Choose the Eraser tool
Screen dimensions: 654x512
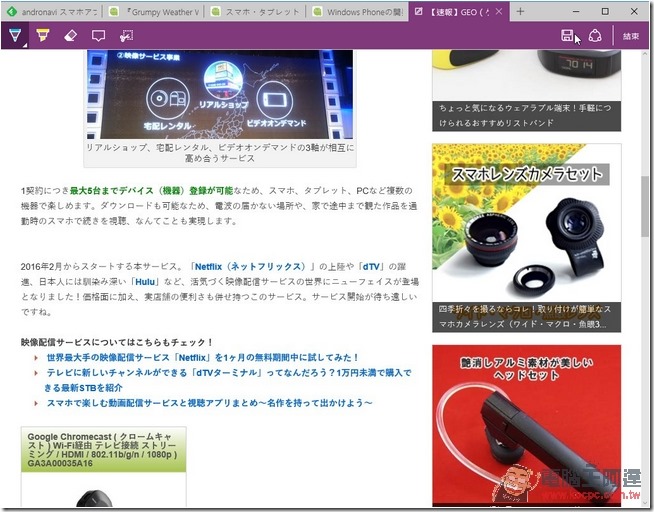pos(70,36)
